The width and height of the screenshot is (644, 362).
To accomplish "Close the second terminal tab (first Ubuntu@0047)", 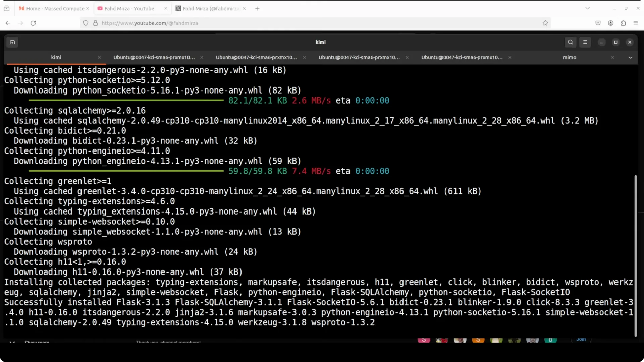I will pyautogui.click(x=202, y=58).
